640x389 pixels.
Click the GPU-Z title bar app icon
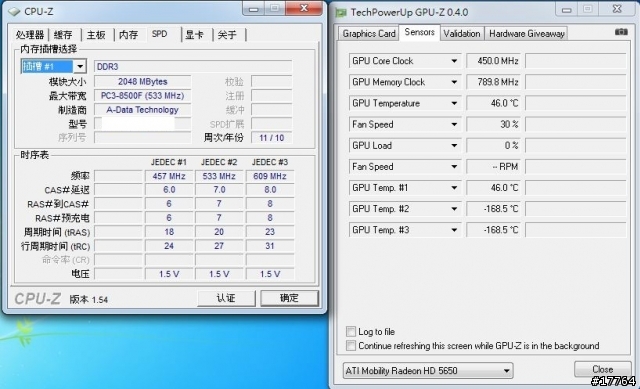tap(340, 13)
